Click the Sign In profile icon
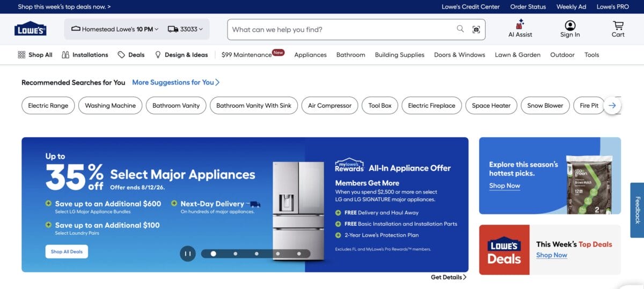 click(x=570, y=25)
